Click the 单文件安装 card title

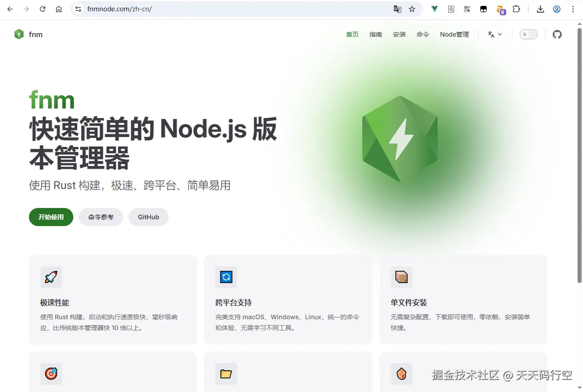coord(409,302)
